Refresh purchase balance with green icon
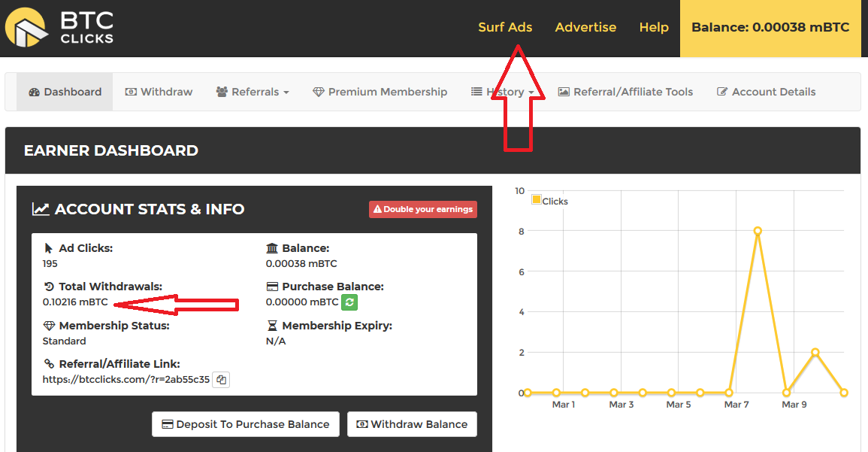The width and height of the screenshot is (868, 452). (349, 302)
